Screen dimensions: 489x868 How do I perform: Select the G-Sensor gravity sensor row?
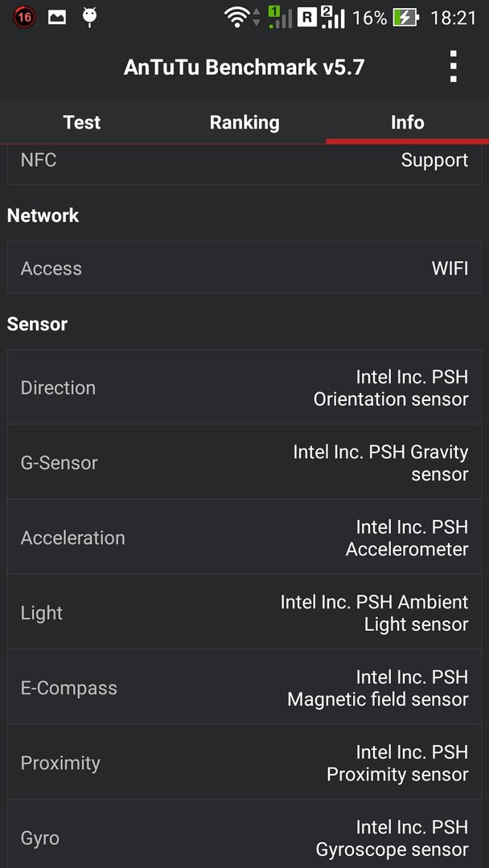(244, 462)
